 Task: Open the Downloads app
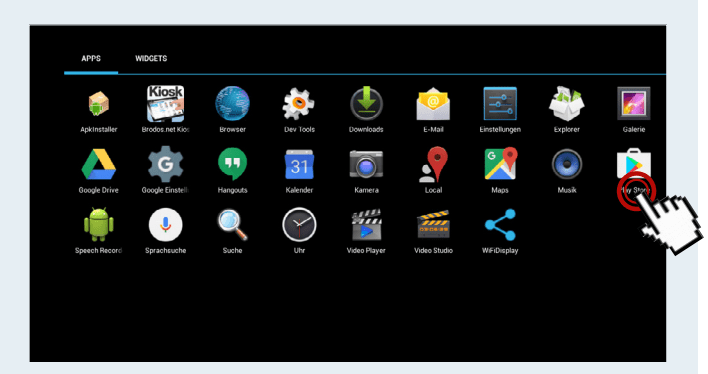click(x=366, y=103)
